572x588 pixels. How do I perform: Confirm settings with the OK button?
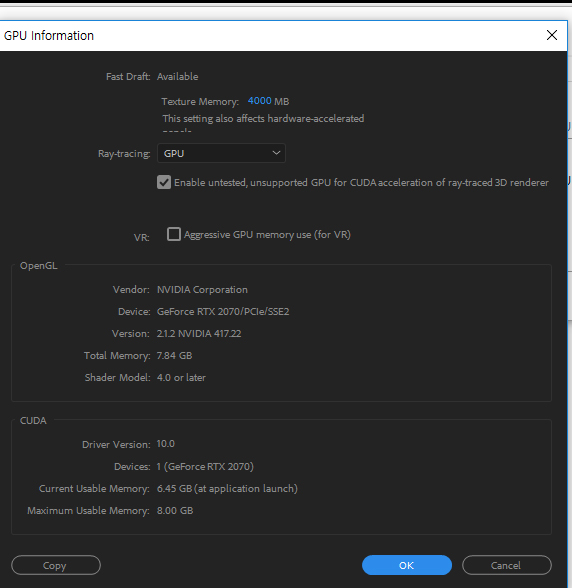coord(407,565)
